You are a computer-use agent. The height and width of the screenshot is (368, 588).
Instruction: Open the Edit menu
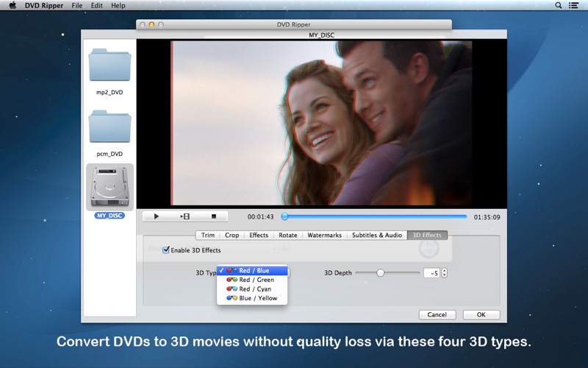(x=97, y=5)
